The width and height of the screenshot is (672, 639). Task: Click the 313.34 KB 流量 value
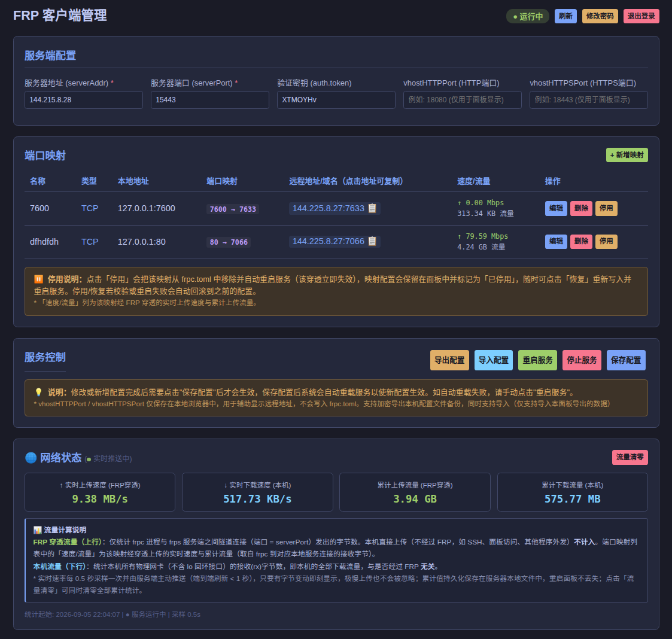coord(485,214)
